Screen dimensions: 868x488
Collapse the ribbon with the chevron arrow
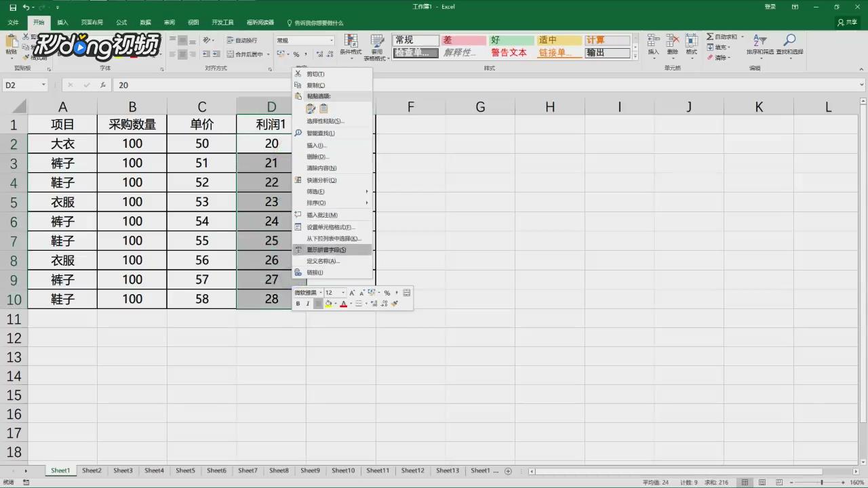pyautogui.click(x=860, y=68)
